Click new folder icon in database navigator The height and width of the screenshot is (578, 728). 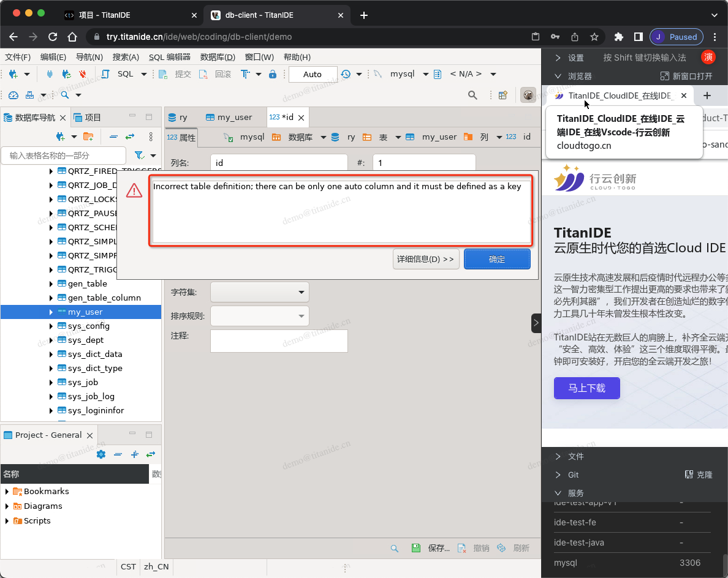click(x=88, y=137)
